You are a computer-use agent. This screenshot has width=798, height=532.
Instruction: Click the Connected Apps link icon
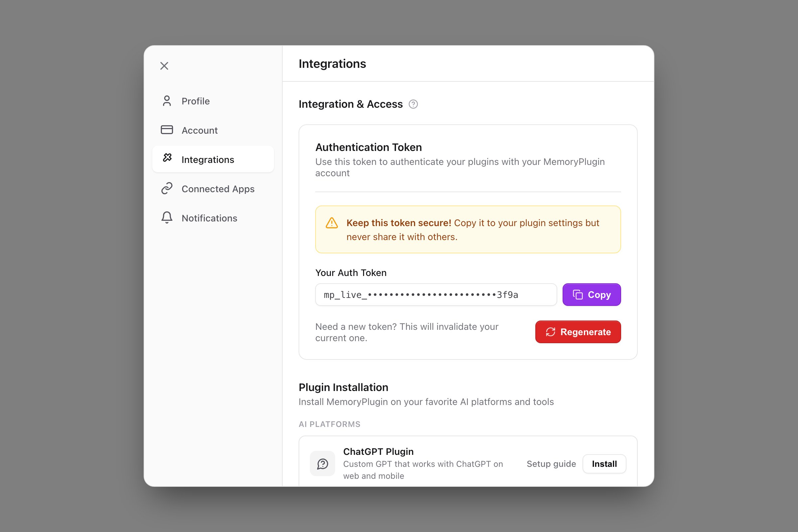tap(167, 188)
